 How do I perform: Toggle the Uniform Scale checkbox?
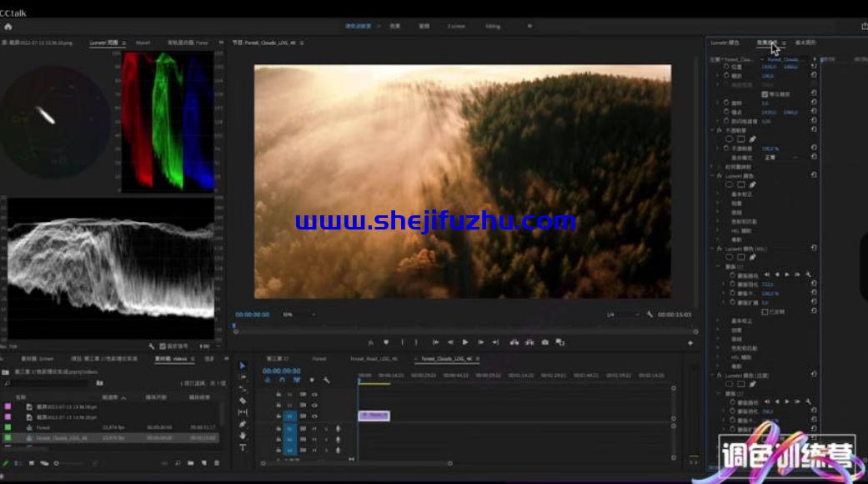click(765, 94)
